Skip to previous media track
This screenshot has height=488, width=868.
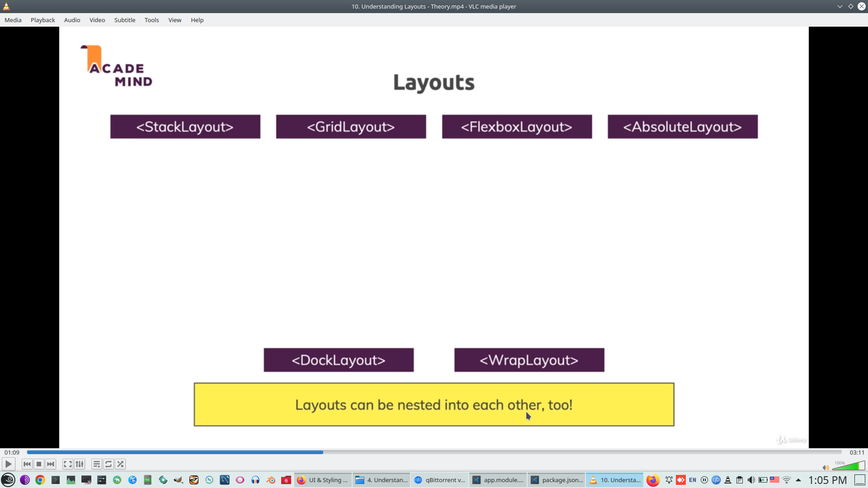click(27, 464)
